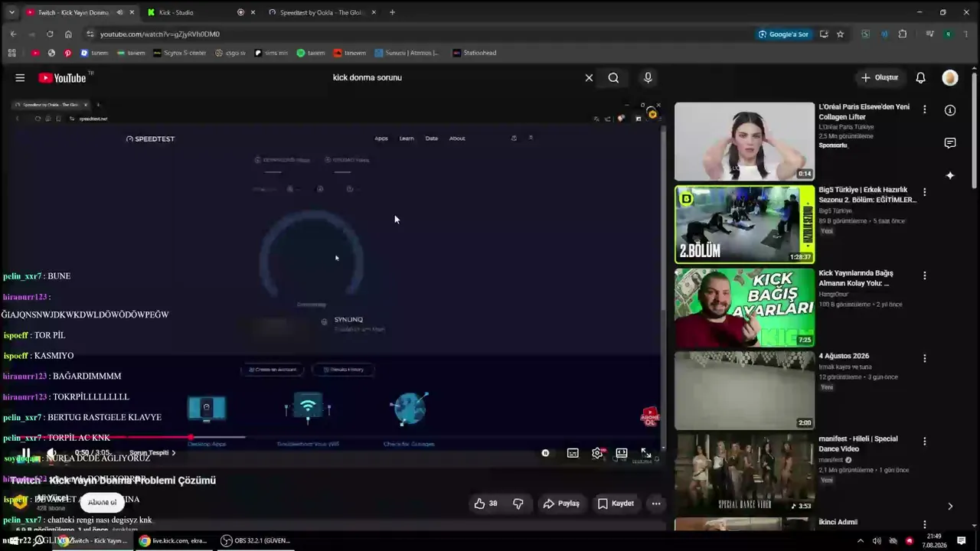This screenshot has height=551, width=980.
Task: Open the comments icon in side rail
Action: (x=950, y=143)
